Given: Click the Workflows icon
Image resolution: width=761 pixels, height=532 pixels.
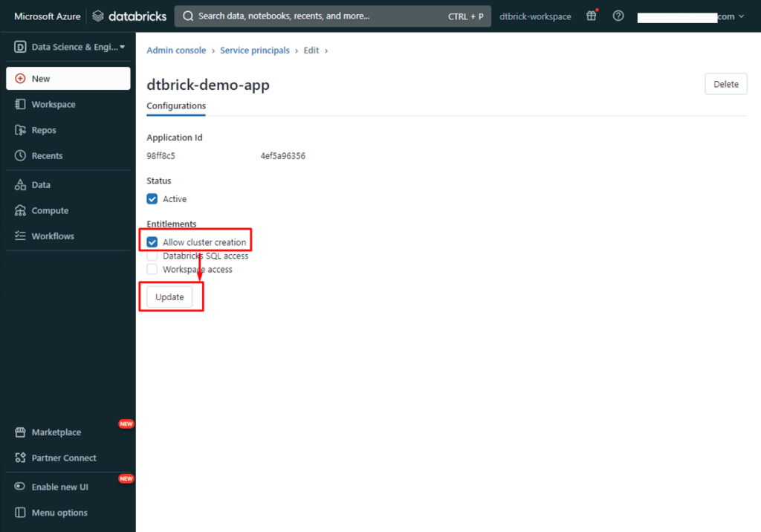Looking at the screenshot, I should click(x=20, y=236).
